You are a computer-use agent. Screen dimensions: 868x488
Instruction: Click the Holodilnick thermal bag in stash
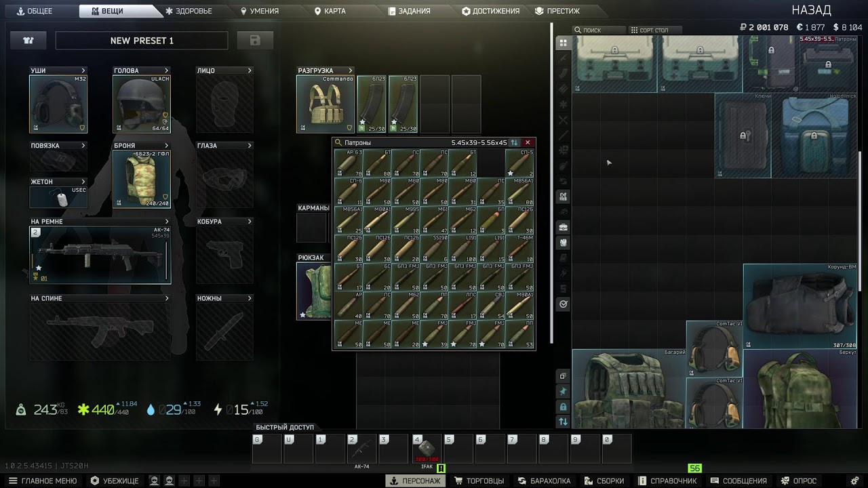814,136
